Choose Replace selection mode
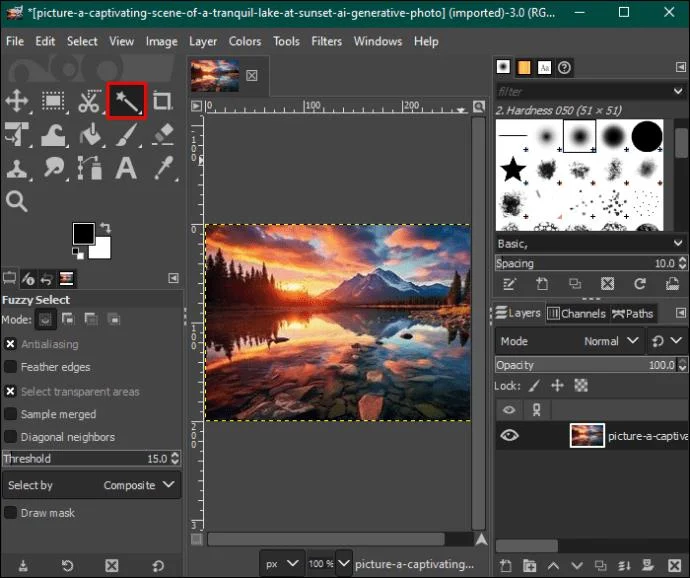 [x=45, y=319]
